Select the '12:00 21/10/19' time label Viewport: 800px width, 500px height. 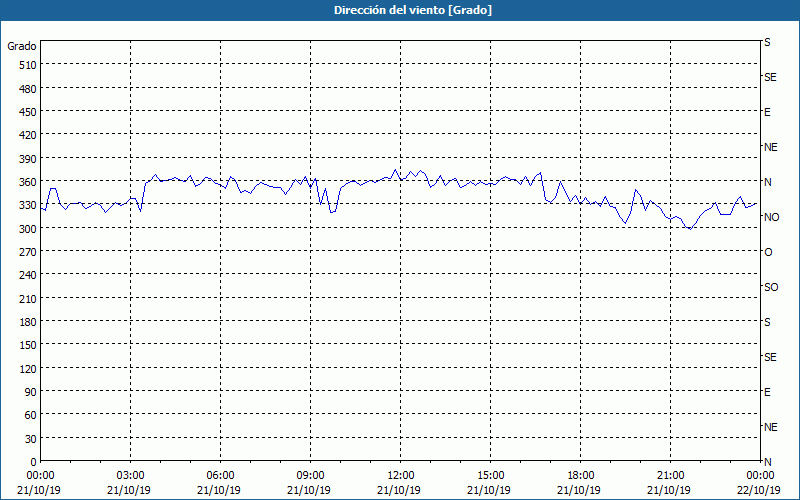point(400,483)
